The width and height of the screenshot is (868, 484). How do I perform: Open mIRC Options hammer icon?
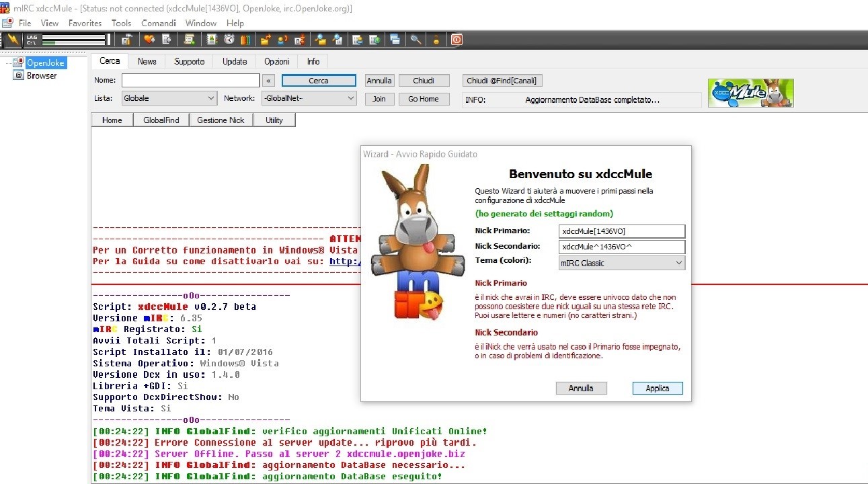click(x=126, y=40)
